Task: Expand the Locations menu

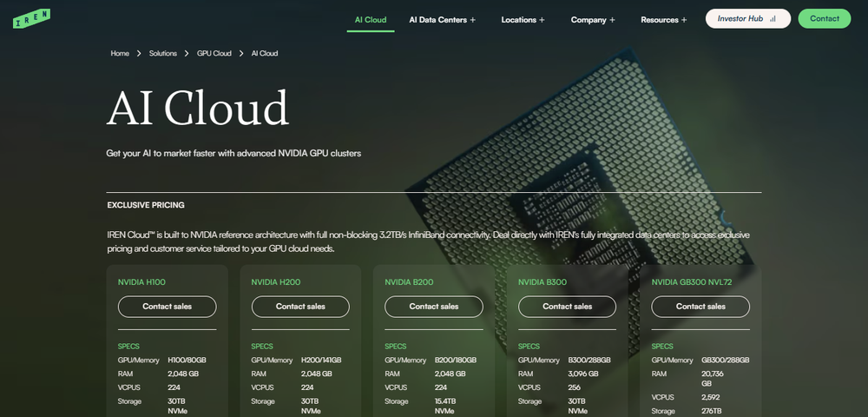Action: click(x=523, y=19)
